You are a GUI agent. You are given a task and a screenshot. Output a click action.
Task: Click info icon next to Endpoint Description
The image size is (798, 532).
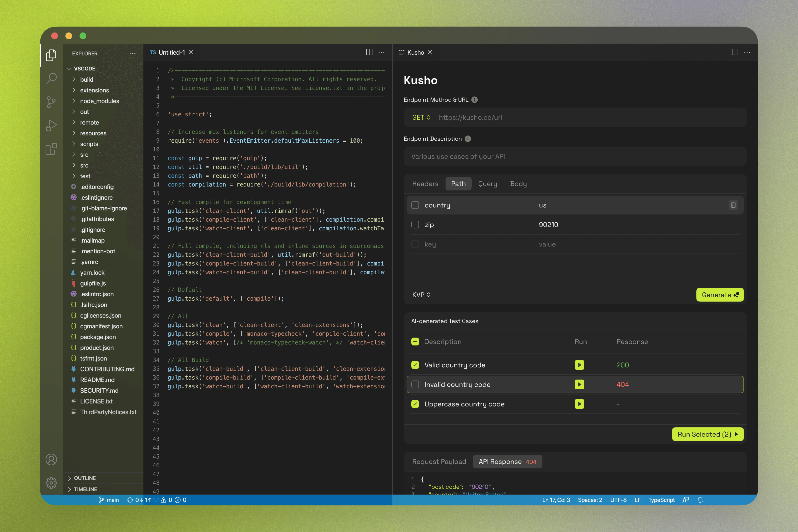(x=468, y=139)
